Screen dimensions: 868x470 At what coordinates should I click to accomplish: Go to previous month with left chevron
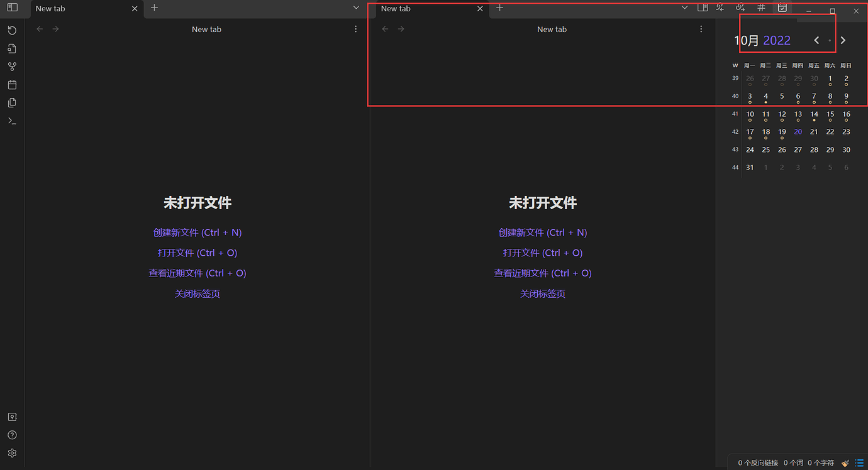(x=816, y=40)
